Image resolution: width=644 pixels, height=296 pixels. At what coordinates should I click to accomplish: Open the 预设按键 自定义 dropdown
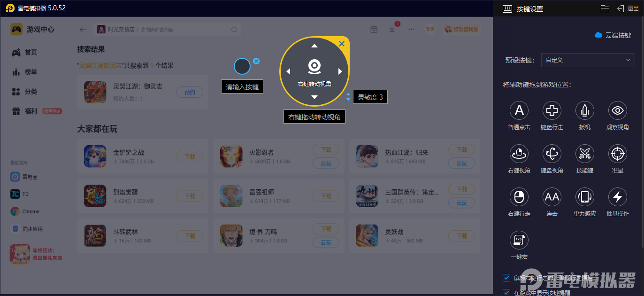[588, 60]
